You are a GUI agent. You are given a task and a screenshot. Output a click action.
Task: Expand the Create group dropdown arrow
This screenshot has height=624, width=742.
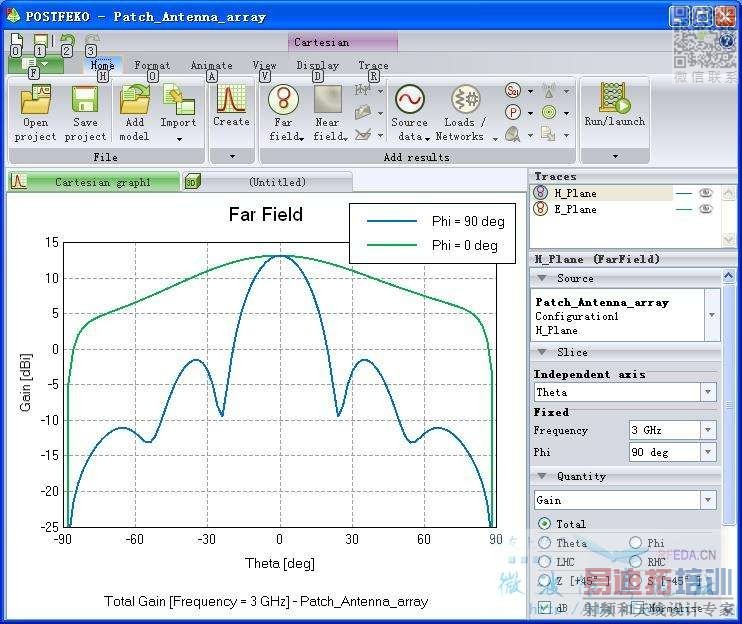tap(232, 156)
